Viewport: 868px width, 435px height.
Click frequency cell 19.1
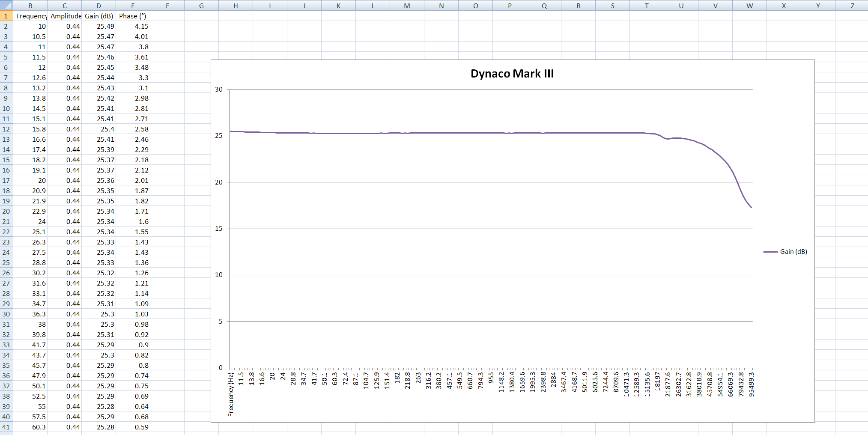tap(30, 170)
